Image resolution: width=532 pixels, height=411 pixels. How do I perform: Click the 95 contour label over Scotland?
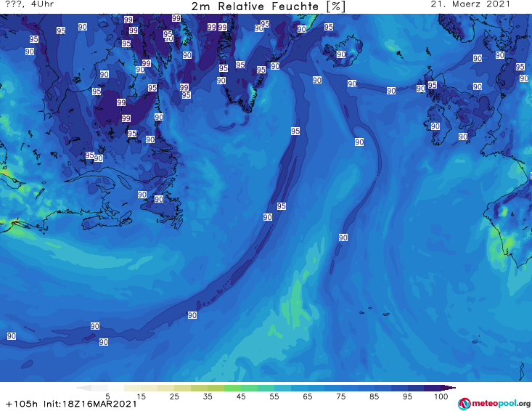click(433, 85)
